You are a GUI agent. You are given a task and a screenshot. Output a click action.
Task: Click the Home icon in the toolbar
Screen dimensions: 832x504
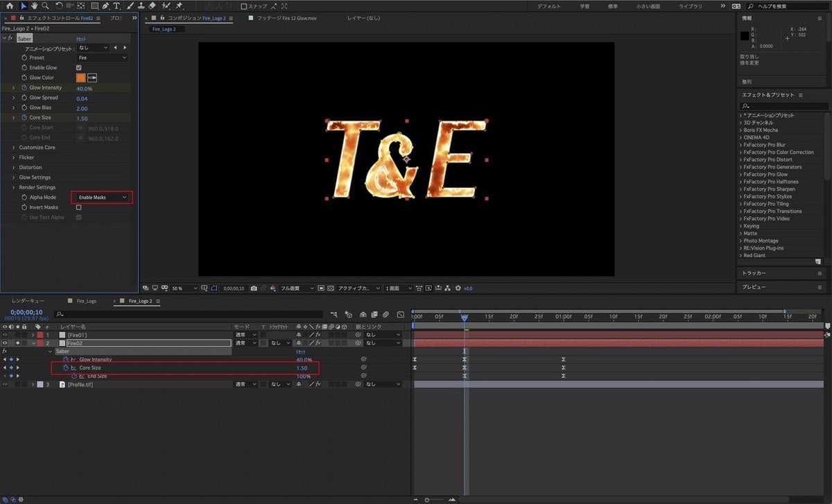10,6
